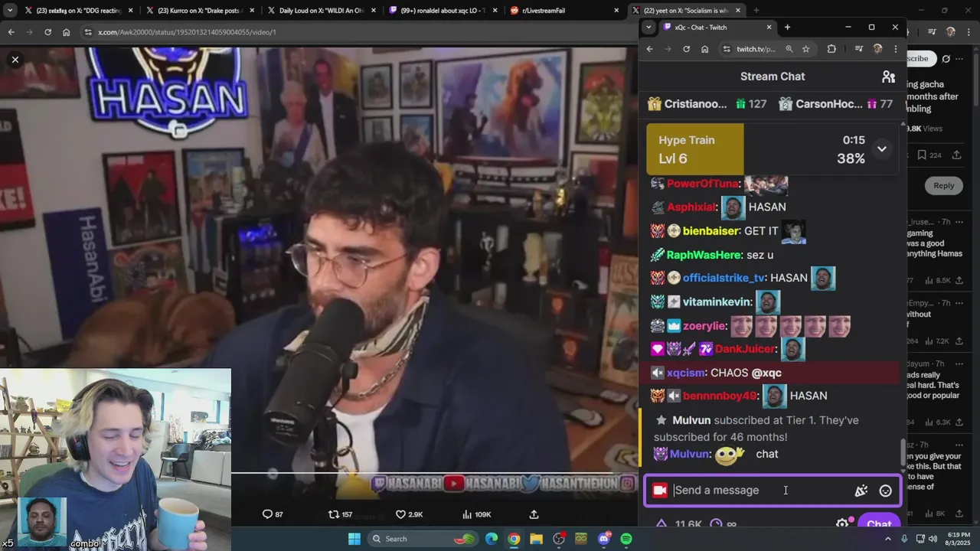Add new tab in Twitch chat window
This screenshot has height=551, width=980.
coord(787,28)
